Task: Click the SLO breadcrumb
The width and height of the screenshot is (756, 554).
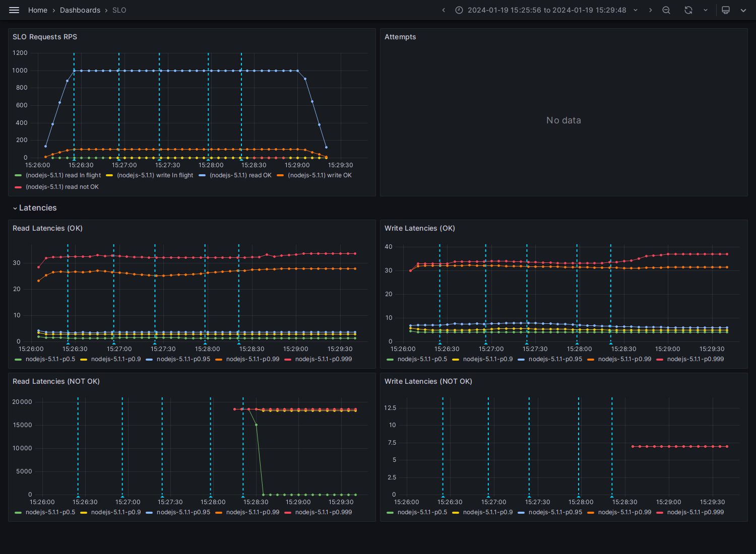Action: click(119, 10)
